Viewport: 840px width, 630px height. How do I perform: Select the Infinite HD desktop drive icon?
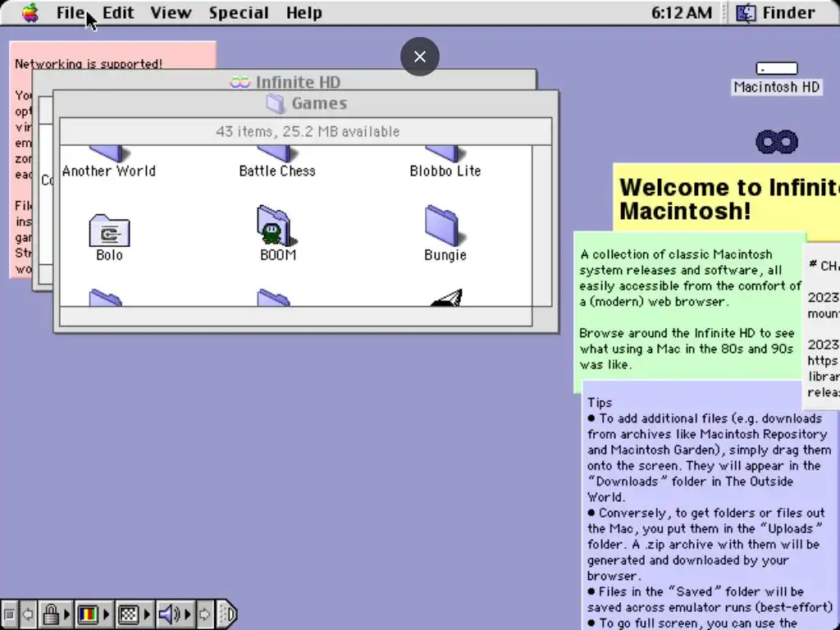(x=776, y=142)
